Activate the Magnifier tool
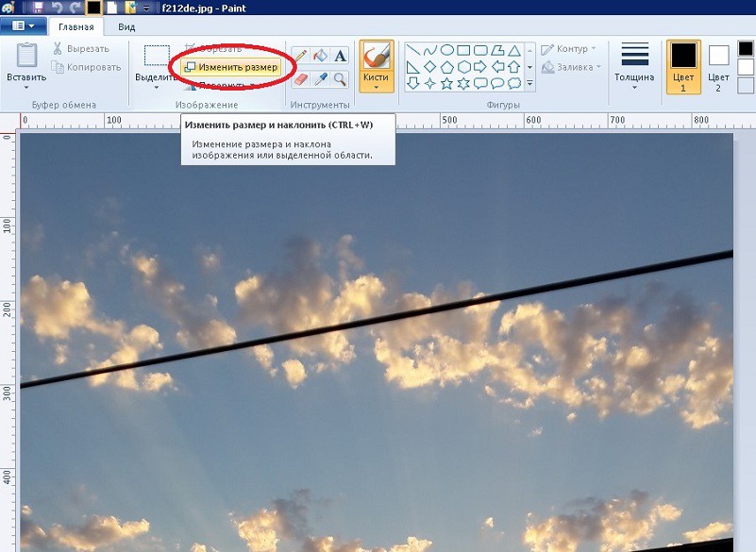The height and width of the screenshot is (552, 756). [x=340, y=79]
